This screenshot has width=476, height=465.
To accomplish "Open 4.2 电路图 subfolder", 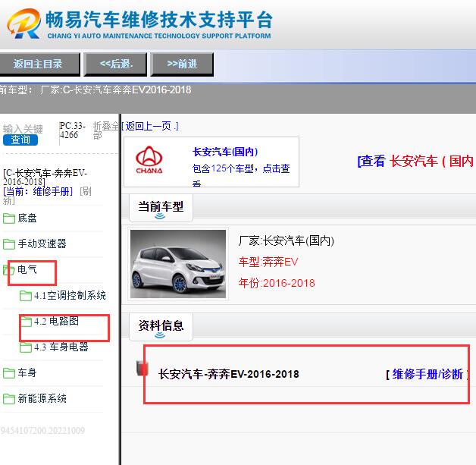I will click(56, 321).
